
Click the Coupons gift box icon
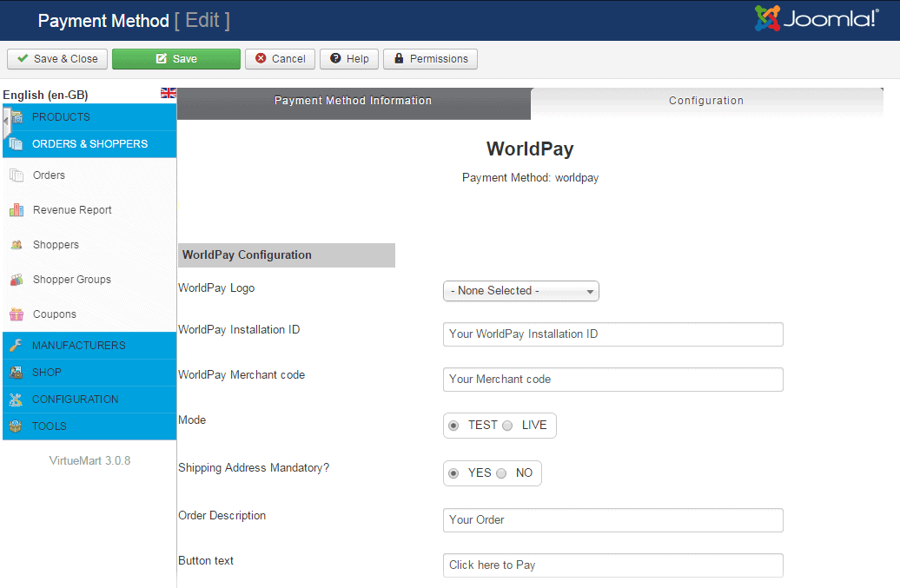click(x=17, y=314)
